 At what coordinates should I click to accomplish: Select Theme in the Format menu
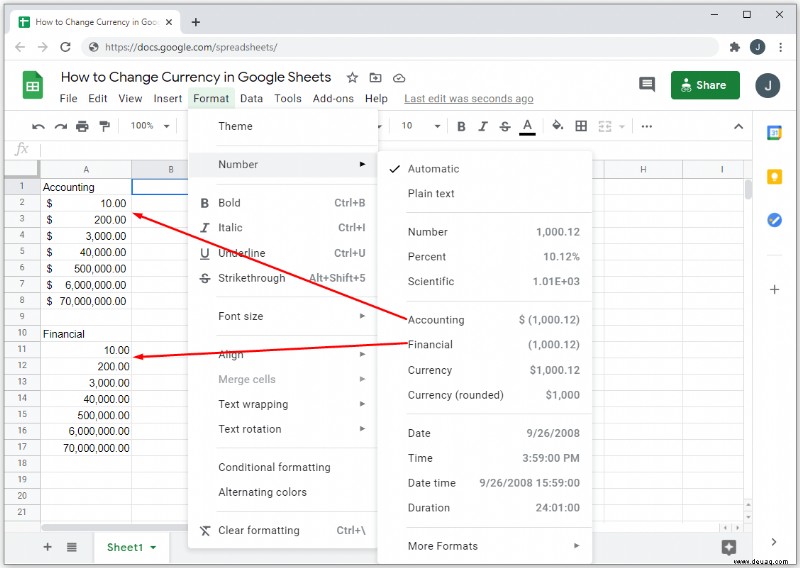(x=283, y=126)
